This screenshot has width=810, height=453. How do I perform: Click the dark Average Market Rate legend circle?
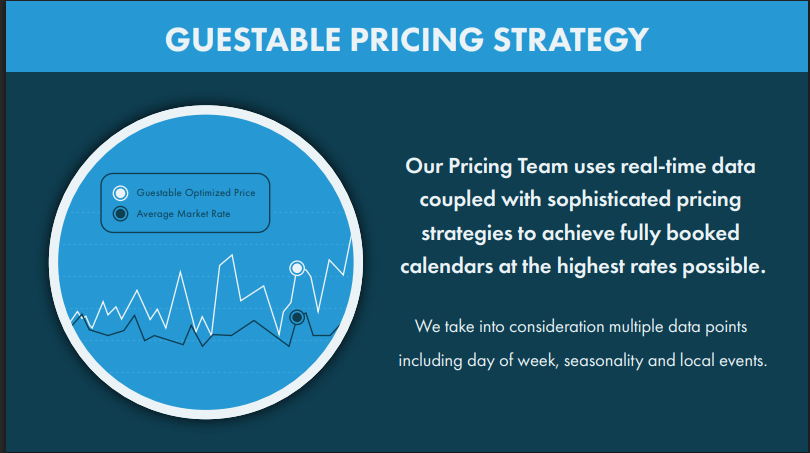(x=120, y=214)
